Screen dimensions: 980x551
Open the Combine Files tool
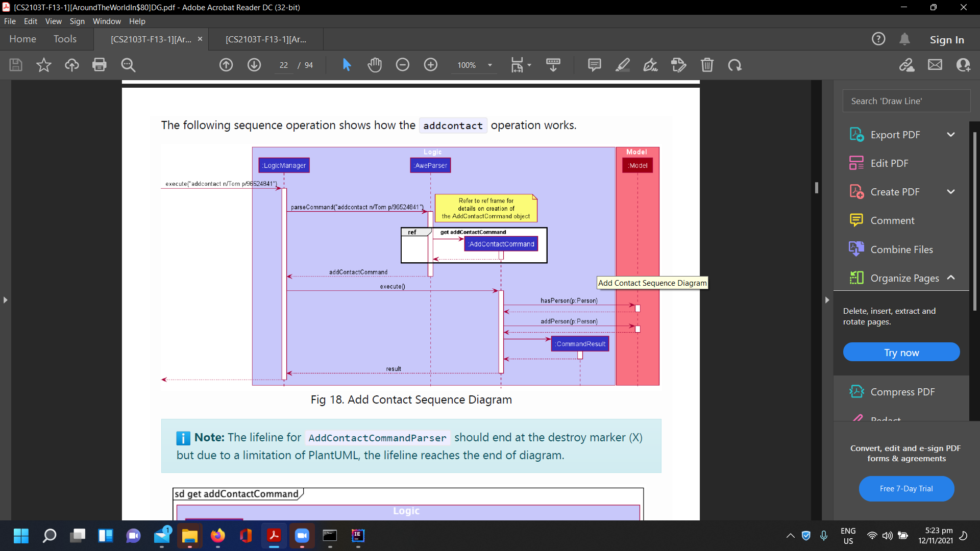pos(901,249)
